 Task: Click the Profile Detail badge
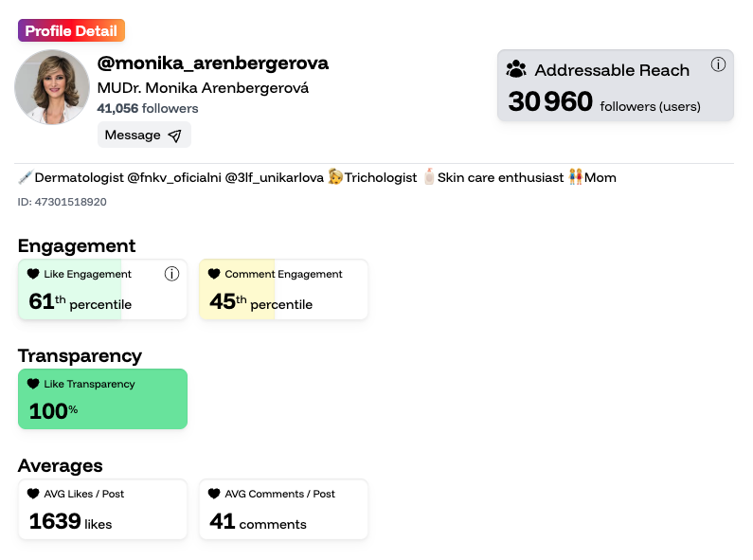tap(71, 30)
